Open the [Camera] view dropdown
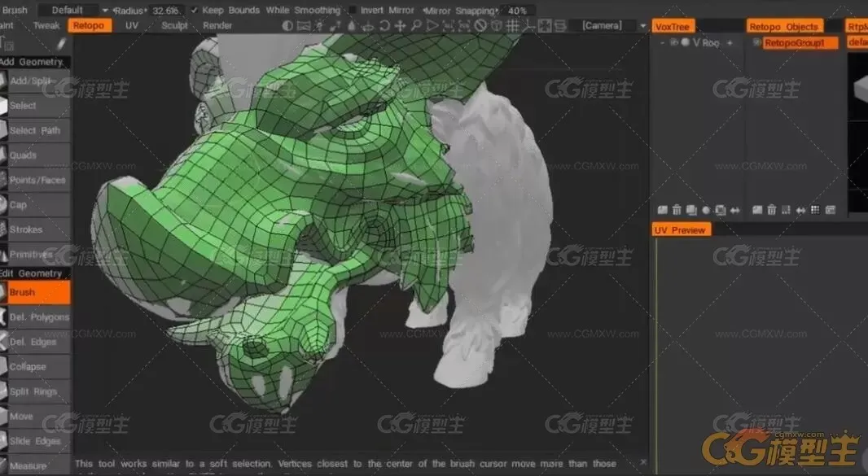 pyautogui.click(x=603, y=25)
